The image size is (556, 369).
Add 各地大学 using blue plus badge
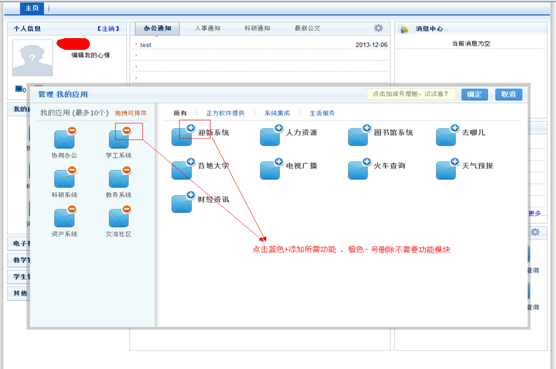tap(191, 162)
